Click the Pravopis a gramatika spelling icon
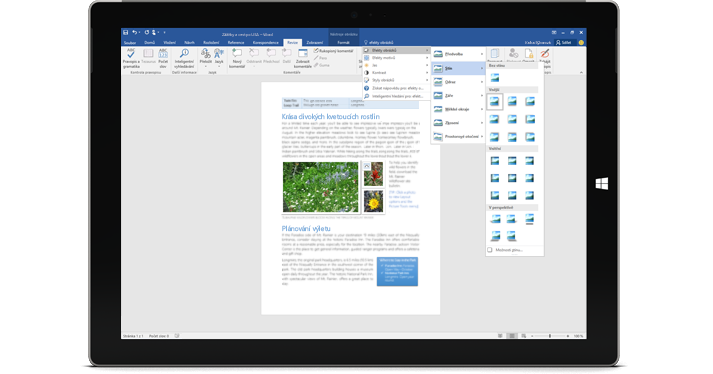Viewport: 713px width, 374px height. point(131,54)
